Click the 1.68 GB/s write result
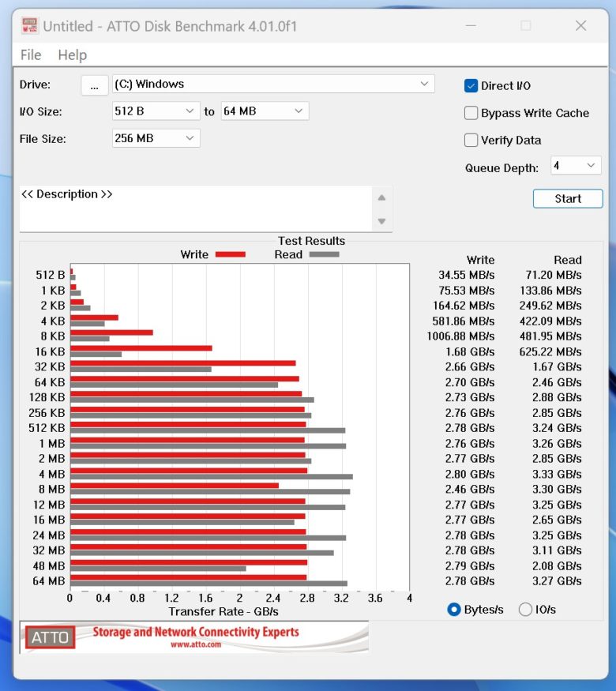The image size is (616, 691). 470,351
